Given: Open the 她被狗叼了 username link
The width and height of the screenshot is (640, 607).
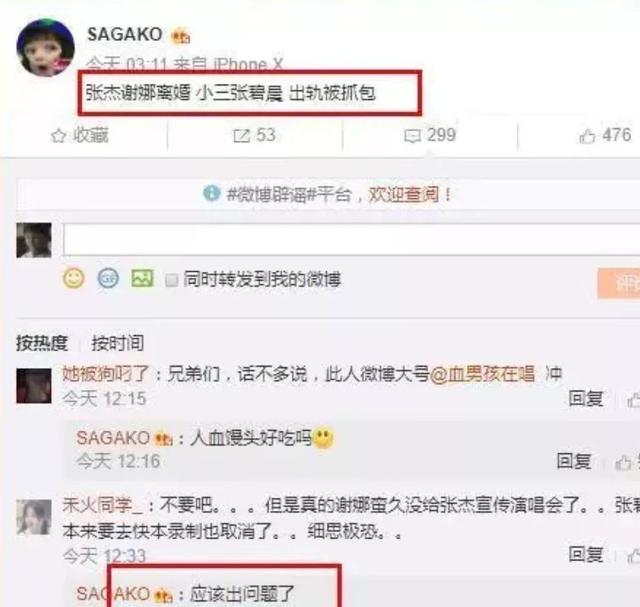Looking at the screenshot, I should tap(106, 374).
